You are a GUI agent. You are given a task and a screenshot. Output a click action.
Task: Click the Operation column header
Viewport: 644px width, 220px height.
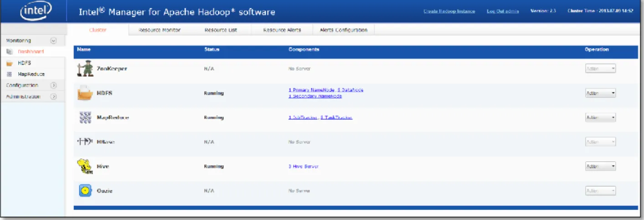[597, 49]
